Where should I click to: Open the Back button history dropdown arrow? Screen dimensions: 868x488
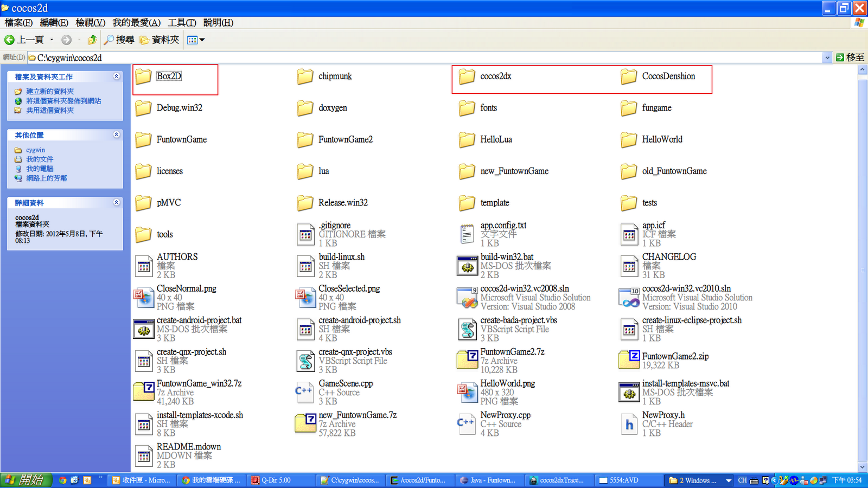click(52, 40)
